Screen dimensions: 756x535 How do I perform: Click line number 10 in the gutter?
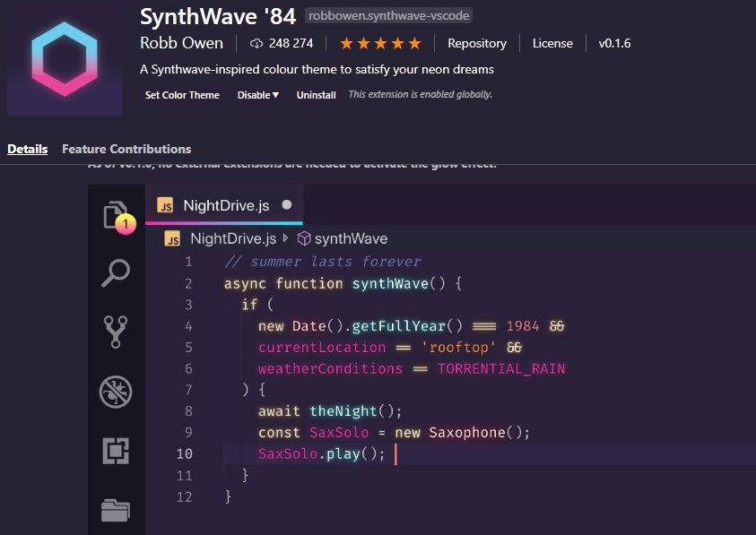(x=184, y=454)
